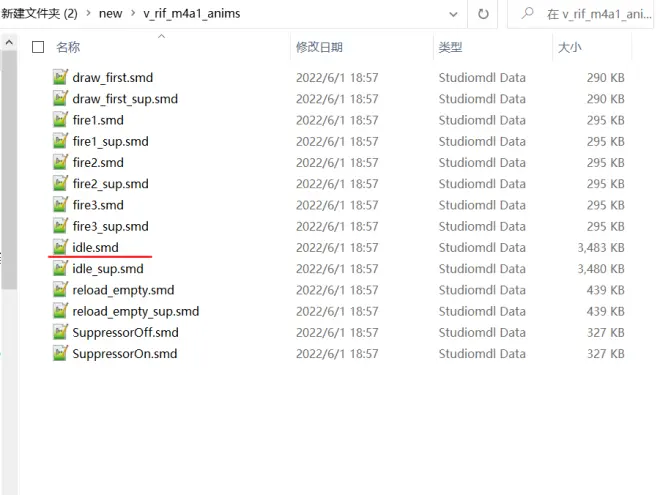
Task: Click the scroll-up arrow of navigation pane
Action: (x=9, y=43)
